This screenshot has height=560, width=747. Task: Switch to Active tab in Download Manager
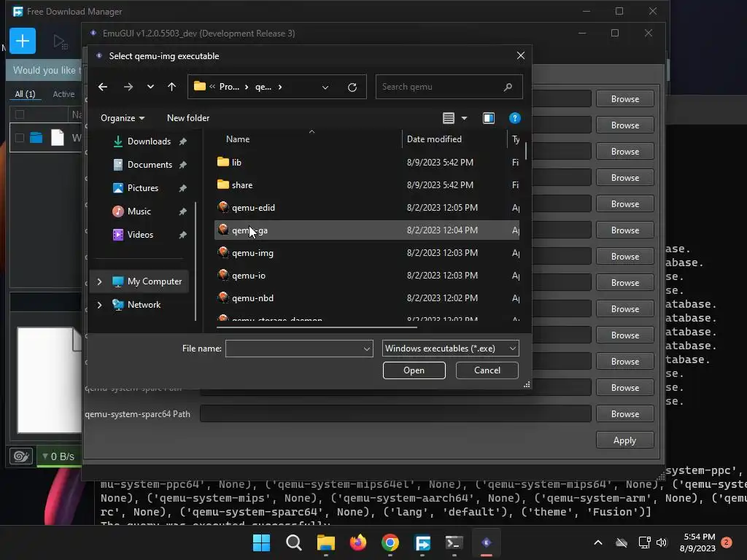tap(63, 94)
